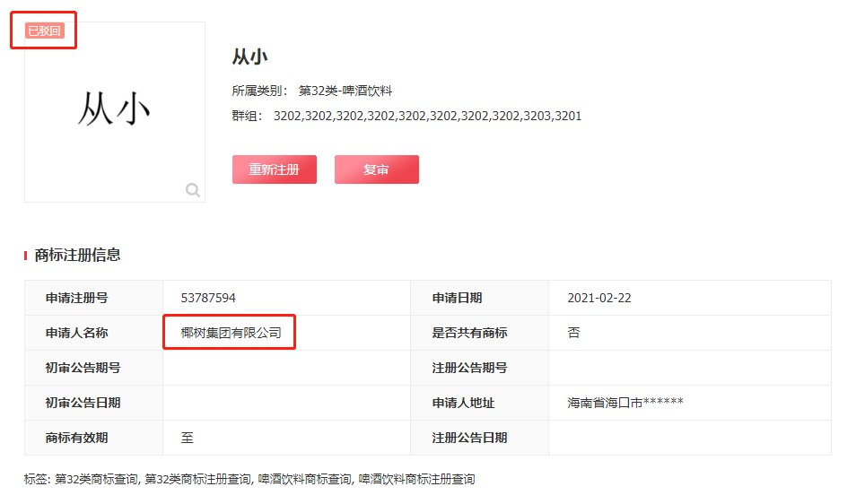Click the 所属类别 label
The width and height of the screenshot is (856, 504).
tap(260, 91)
